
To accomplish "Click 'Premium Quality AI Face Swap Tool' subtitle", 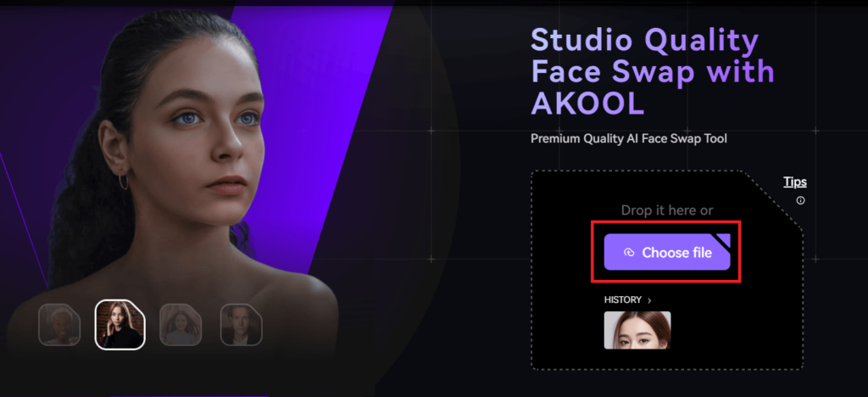I will click(629, 138).
